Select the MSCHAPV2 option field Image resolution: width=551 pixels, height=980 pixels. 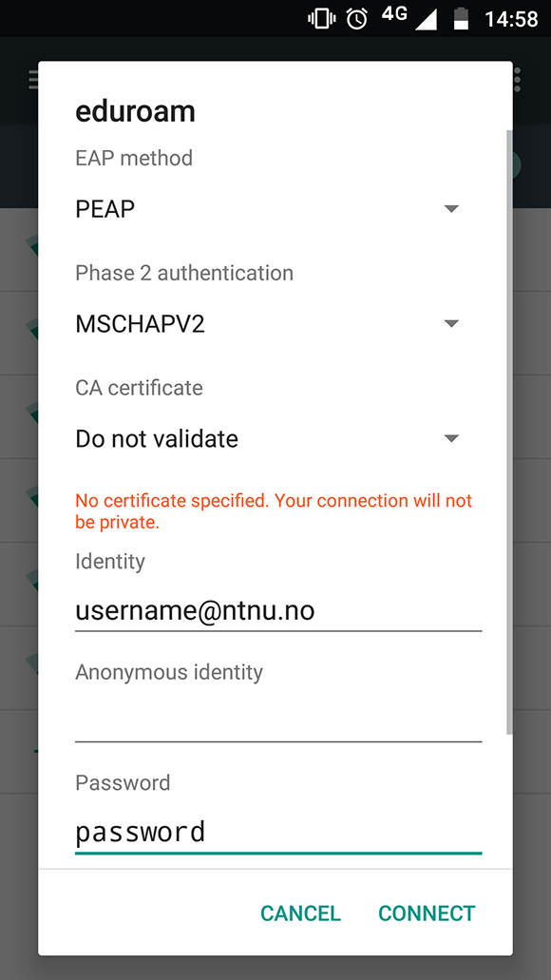pyautogui.click(x=278, y=324)
